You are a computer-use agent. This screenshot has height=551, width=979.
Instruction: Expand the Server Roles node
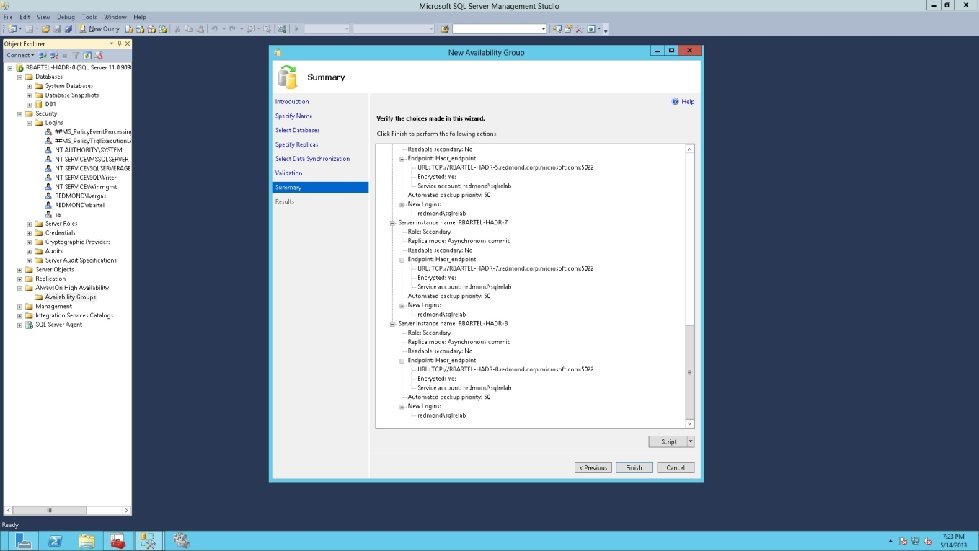[x=29, y=223]
